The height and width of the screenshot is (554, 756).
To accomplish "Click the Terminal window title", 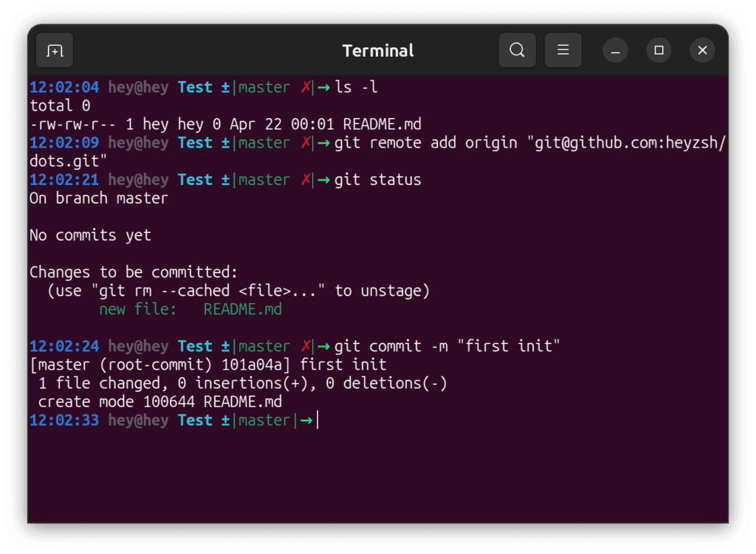I will point(377,50).
